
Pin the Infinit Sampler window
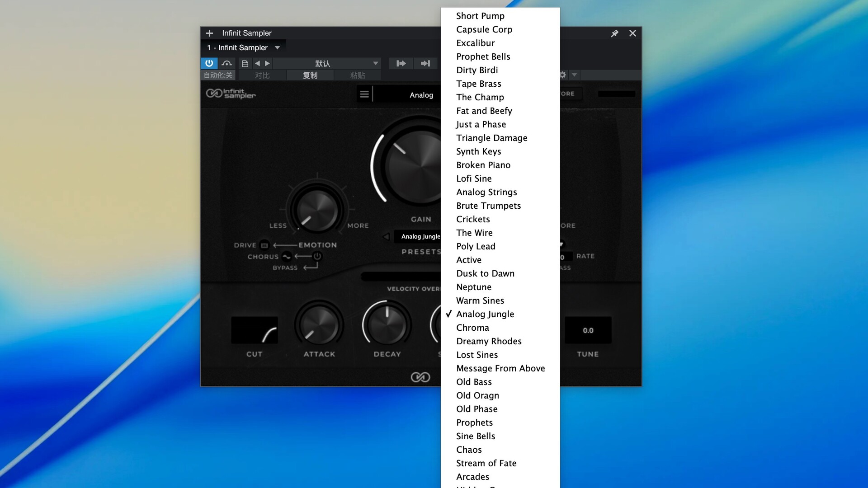tap(614, 33)
